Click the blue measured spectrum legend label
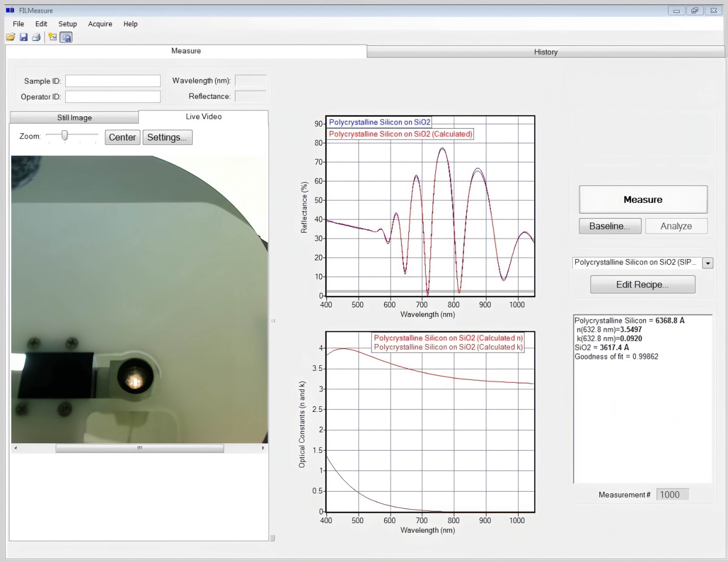This screenshot has height=562, width=728. click(379, 122)
